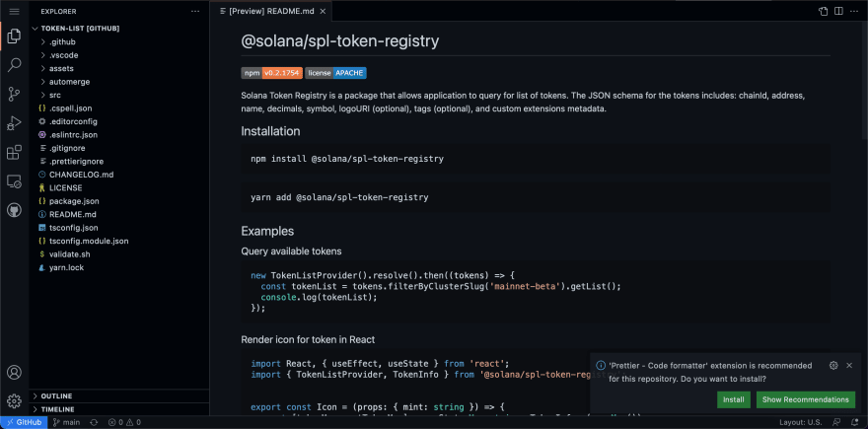Click the main branch status item
The height and width of the screenshot is (429, 868).
tap(66, 422)
